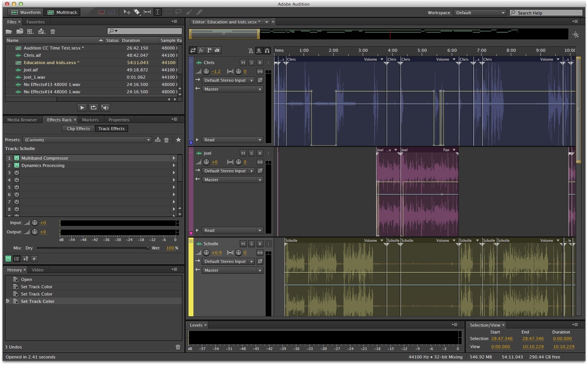Switch to the Properties tab
The height and width of the screenshot is (365, 588).
(x=119, y=120)
